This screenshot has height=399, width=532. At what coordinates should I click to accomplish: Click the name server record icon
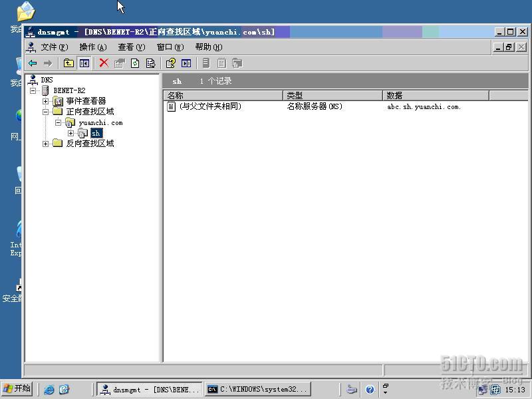click(172, 106)
